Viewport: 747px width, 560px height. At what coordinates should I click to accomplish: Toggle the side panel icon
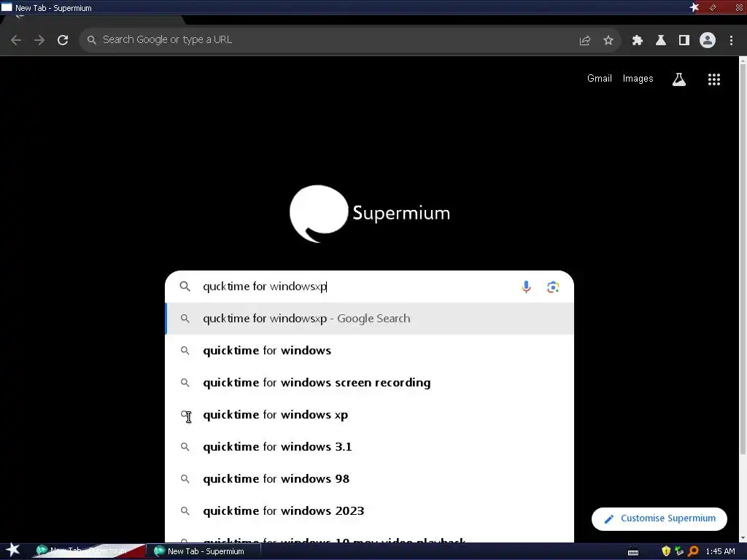[x=684, y=41]
